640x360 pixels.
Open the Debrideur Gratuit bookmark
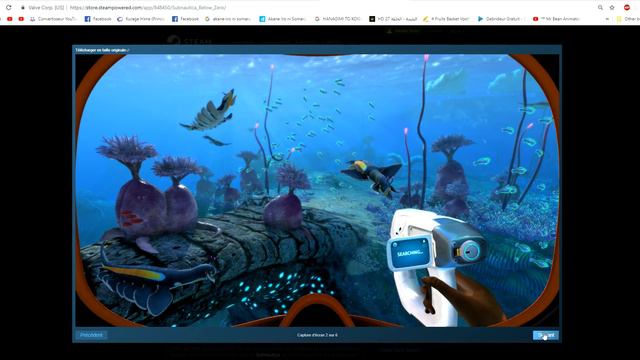coord(502,19)
